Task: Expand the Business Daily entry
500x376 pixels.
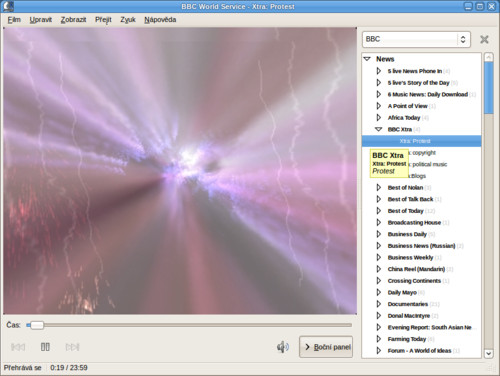Action: coord(379,234)
